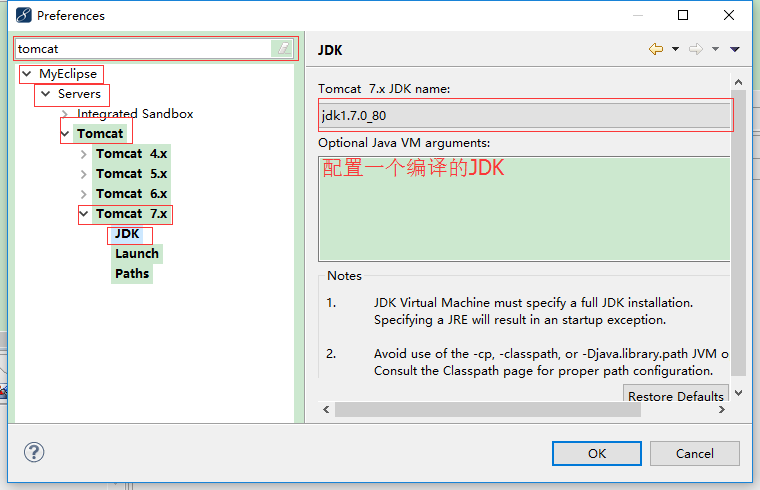Select Tomcat 6.x in the tree
Viewport: 760px width, 490px height.
(131, 194)
